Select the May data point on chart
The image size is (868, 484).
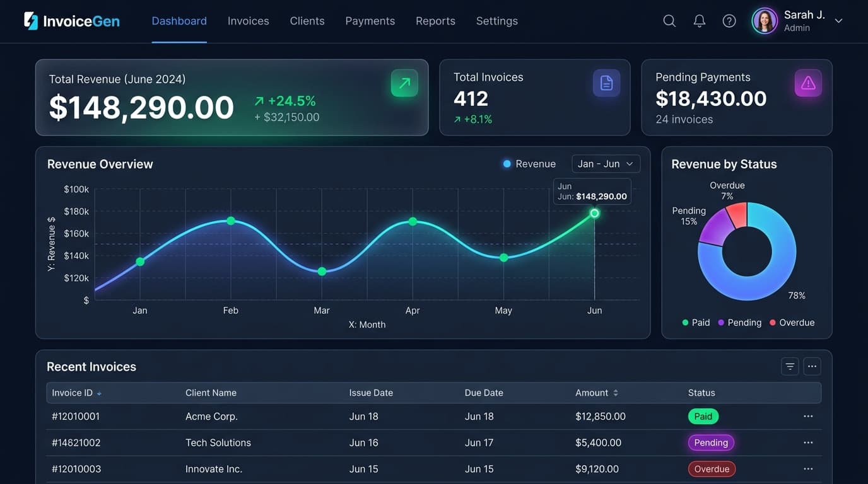point(503,257)
